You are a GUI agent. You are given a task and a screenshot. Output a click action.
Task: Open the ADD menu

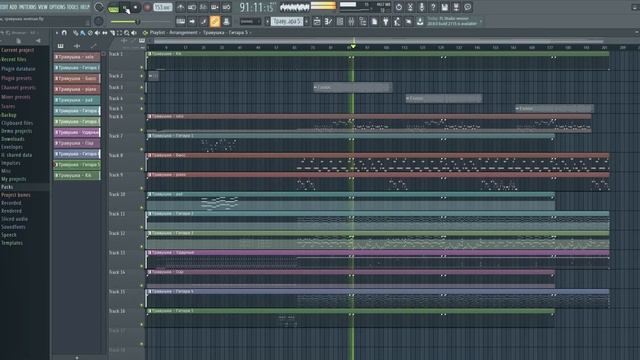(x=13, y=7)
